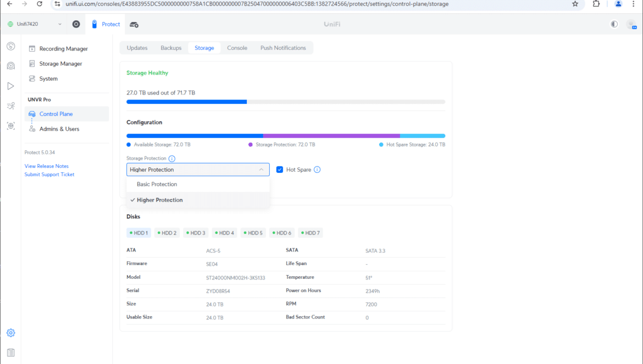This screenshot has height=364, width=643.
Task: Click the model value ST24000NM002H-3KS133
Action: click(235, 278)
